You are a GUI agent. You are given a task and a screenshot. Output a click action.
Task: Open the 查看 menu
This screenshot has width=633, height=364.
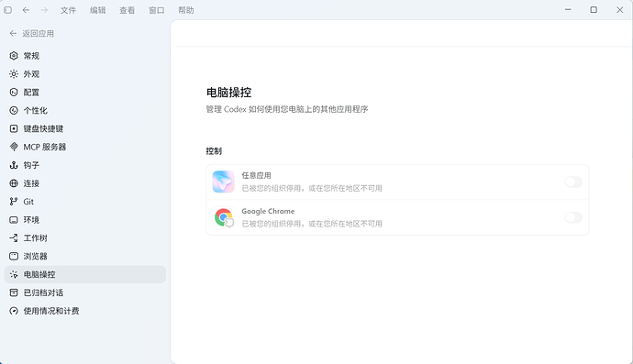(128, 10)
